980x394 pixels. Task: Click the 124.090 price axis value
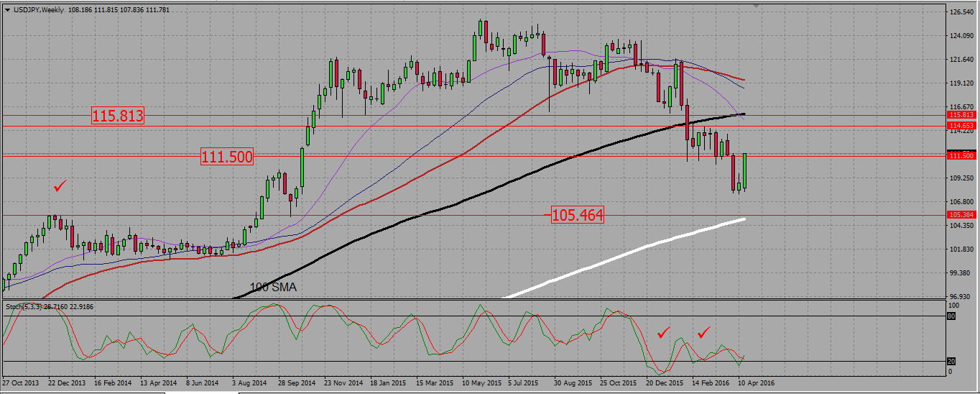[961, 36]
